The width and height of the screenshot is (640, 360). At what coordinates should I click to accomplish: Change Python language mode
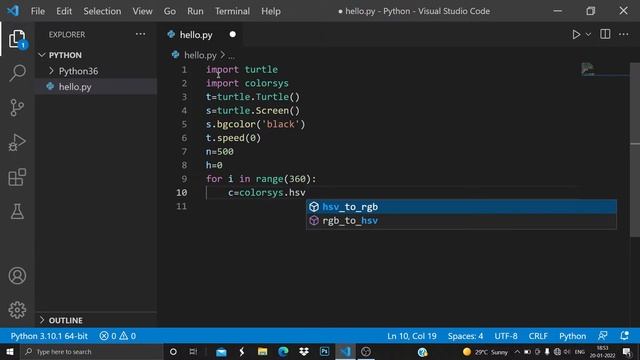pos(572,336)
